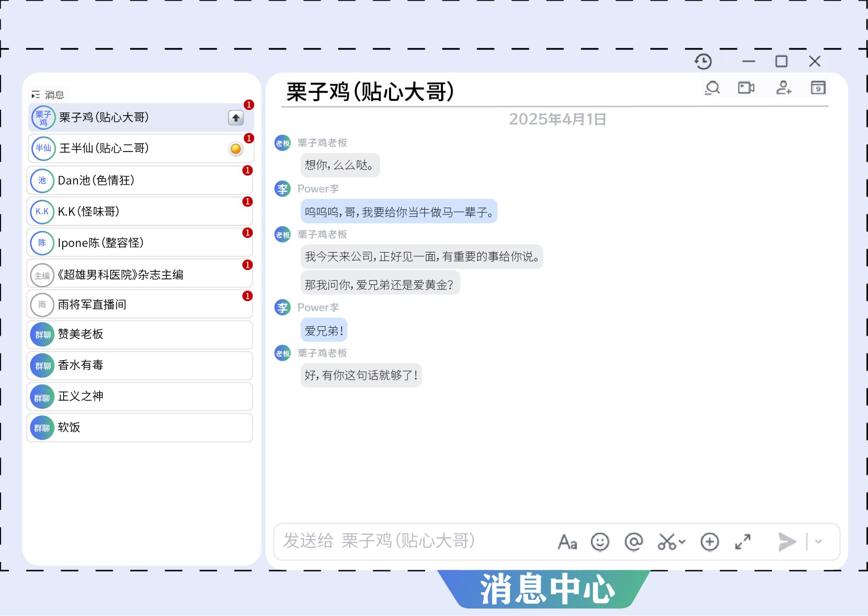Collapse the 消息 list header
The image size is (868, 616).
(x=36, y=95)
